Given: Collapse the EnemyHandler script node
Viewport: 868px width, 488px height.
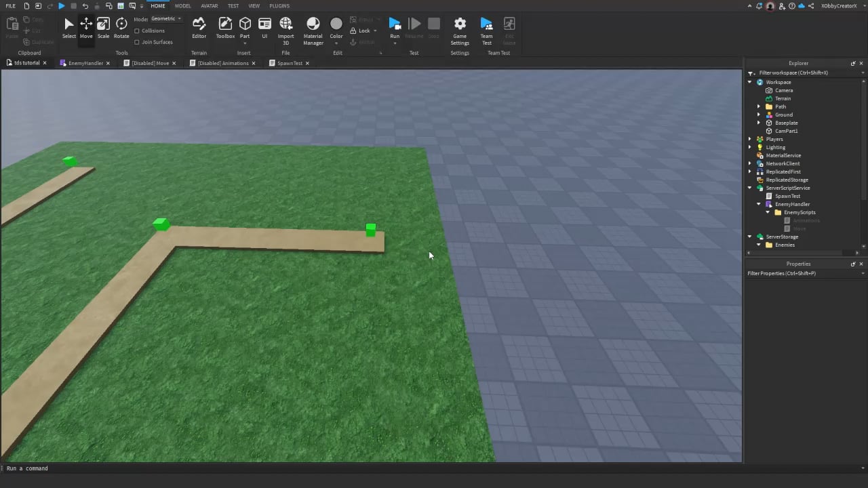Looking at the screenshot, I should pos(759,204).
